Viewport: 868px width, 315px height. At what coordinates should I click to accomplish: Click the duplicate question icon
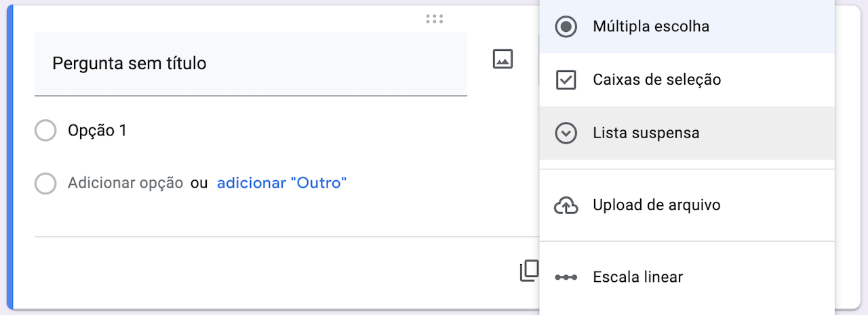pos(529,271)
